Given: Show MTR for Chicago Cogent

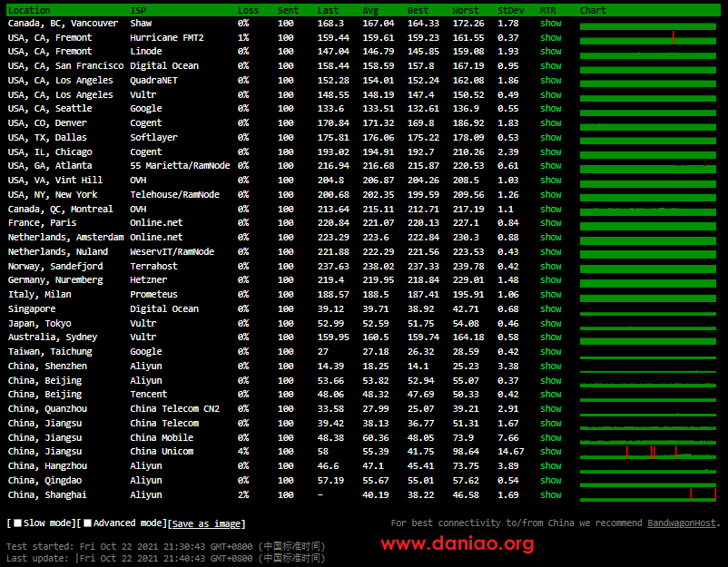Looking at the screenshot, I should click(x=551, y=152).
